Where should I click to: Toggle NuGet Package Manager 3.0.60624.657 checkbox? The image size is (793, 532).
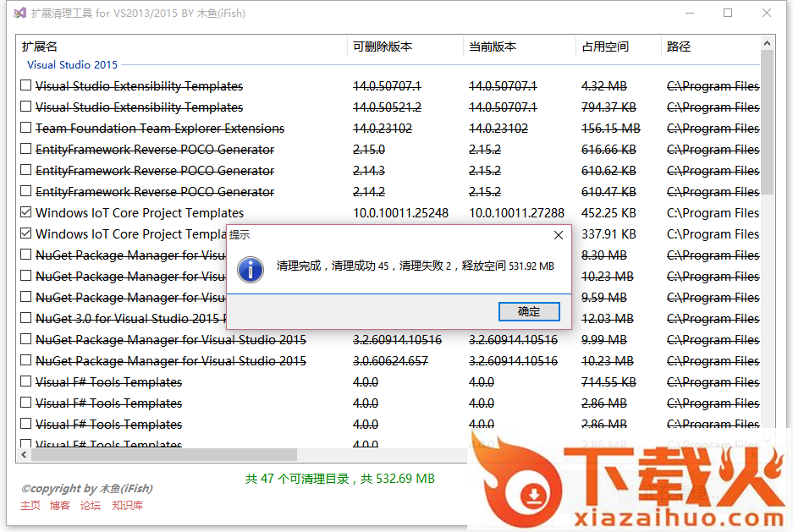[25, 361]
